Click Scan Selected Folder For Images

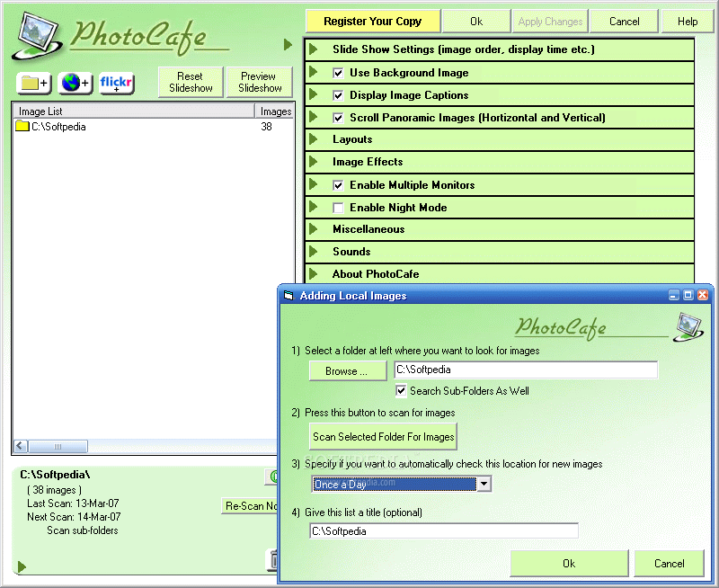point(384,437)
